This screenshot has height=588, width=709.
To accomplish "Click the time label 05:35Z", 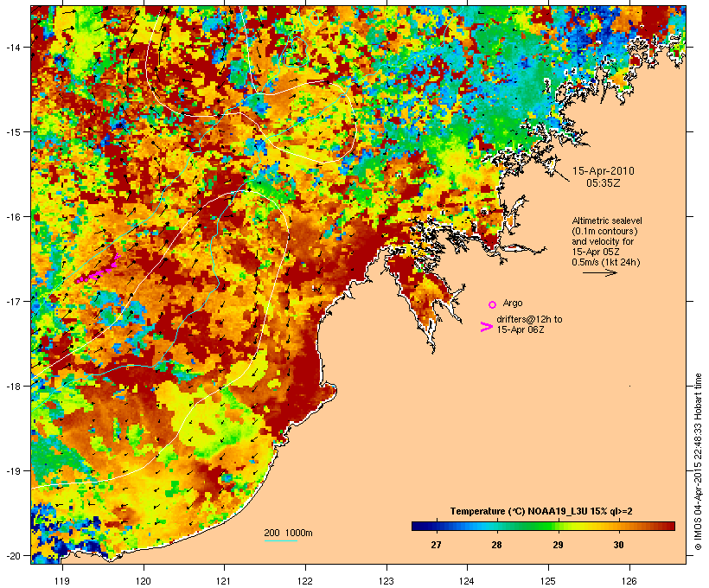I will 604,183.
